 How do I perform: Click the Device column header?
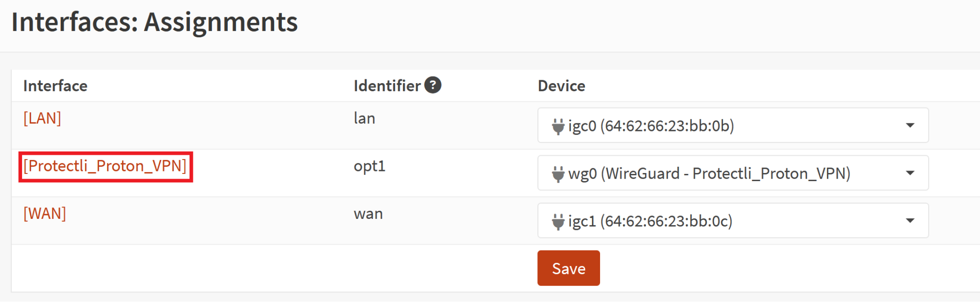pyautogui.click(x=561, y=86)
